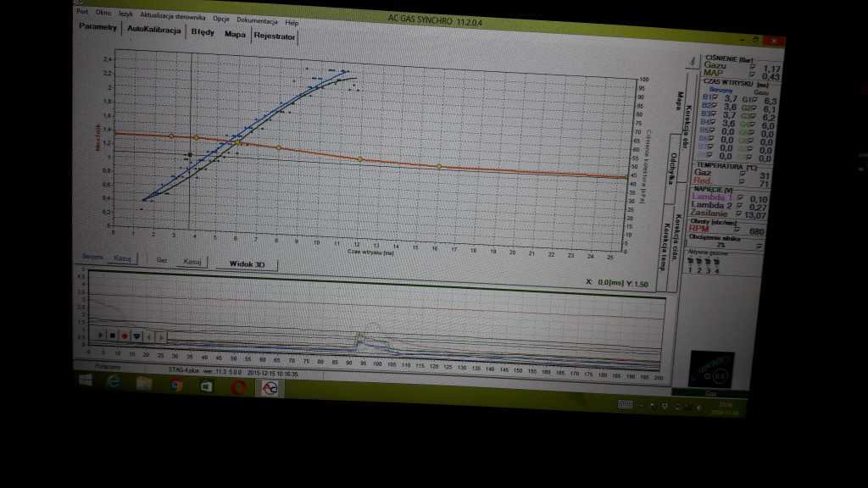Open the Port menu
868x488 pixels.
pyautogui.click(x=81, y=14)
